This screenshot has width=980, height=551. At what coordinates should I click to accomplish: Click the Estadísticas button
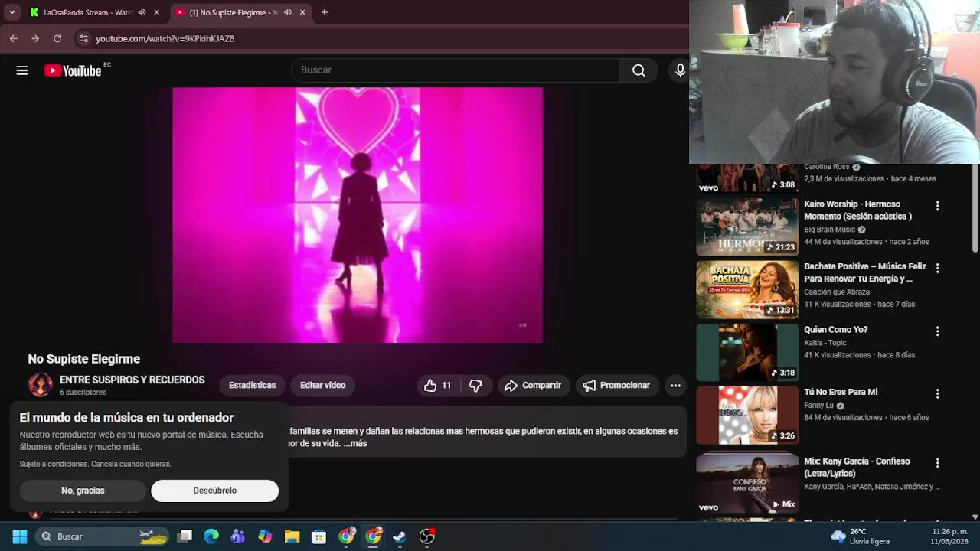click(x=252, y=386)
